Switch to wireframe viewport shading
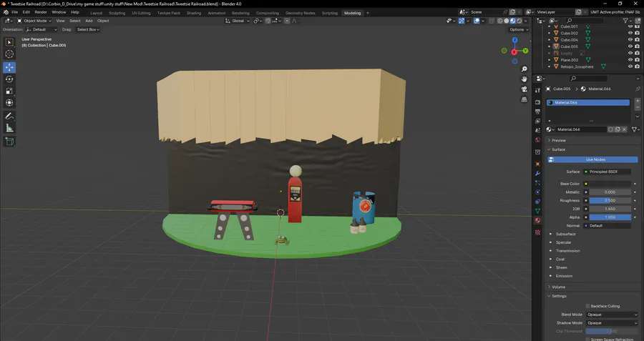The width and height of the screenshot is (644, 341). coord(500,21)
